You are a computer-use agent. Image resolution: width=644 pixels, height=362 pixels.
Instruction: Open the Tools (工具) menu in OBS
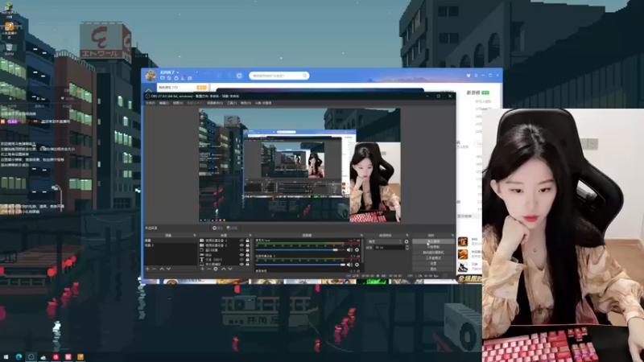click(232, 103)
